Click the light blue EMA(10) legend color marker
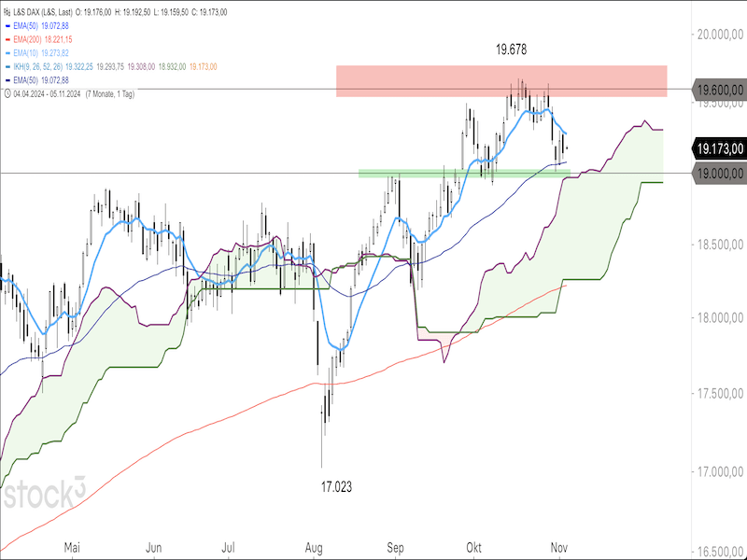Screen dimensions: 747x560 [7, 53]
